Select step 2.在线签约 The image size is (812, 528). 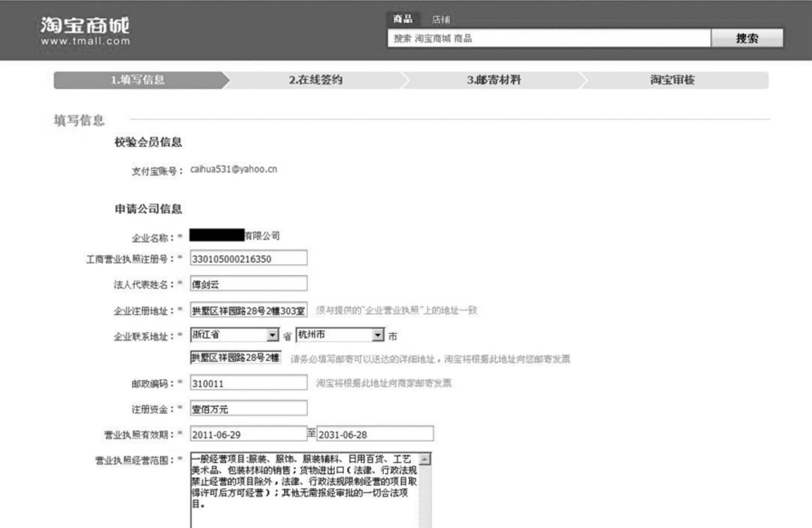click(x=315, y=80)
